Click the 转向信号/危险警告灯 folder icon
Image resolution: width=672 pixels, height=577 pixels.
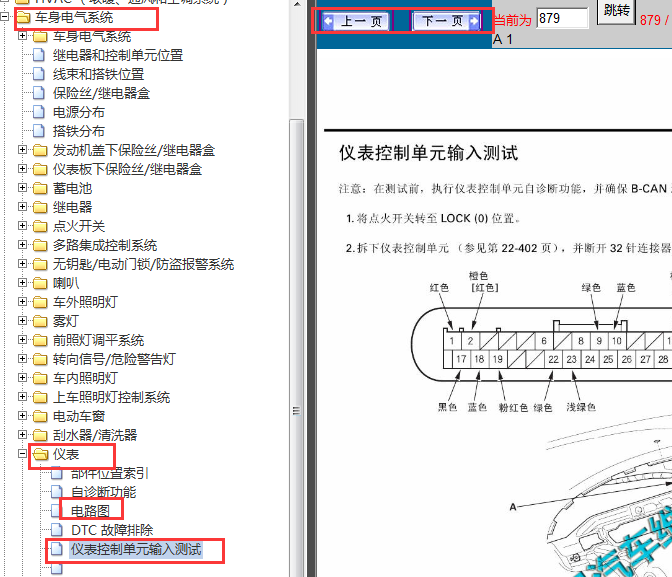(x=40, y=359)
